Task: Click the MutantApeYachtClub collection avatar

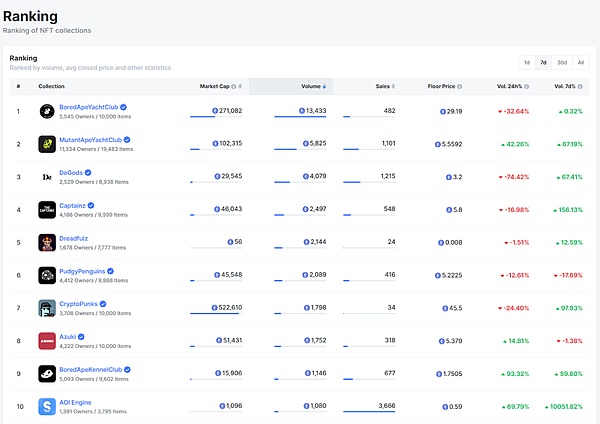Action: coord(47,144)
